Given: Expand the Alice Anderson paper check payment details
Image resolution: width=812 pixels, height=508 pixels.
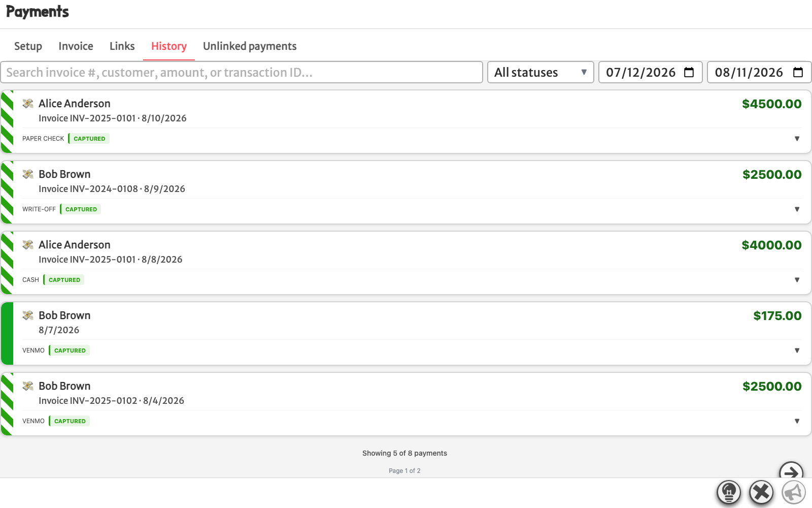Looking at the screenshot, I should [x=797, y=139].
